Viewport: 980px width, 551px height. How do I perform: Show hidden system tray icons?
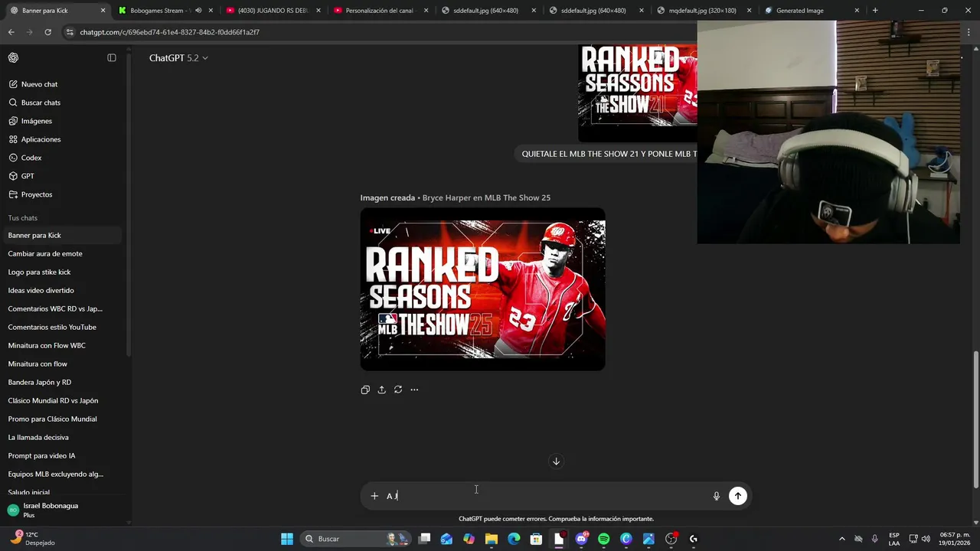842,539
